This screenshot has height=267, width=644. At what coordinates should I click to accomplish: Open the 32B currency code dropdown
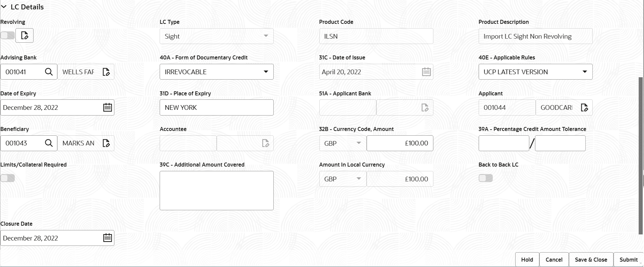359,143
